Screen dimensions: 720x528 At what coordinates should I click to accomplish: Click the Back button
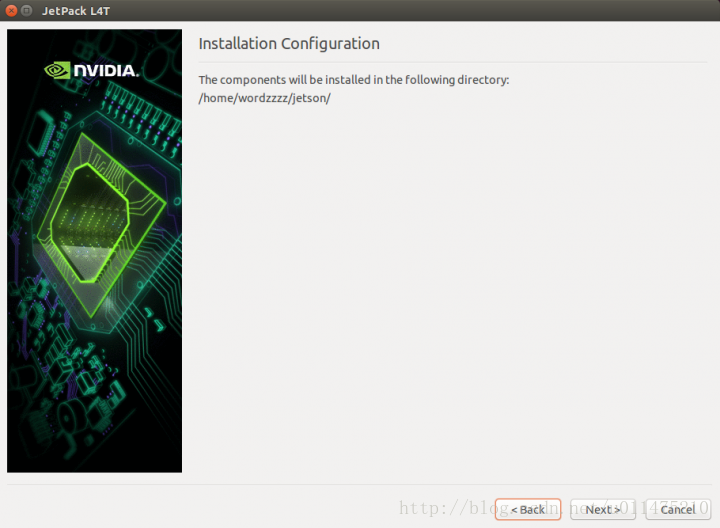pos(528,509)
